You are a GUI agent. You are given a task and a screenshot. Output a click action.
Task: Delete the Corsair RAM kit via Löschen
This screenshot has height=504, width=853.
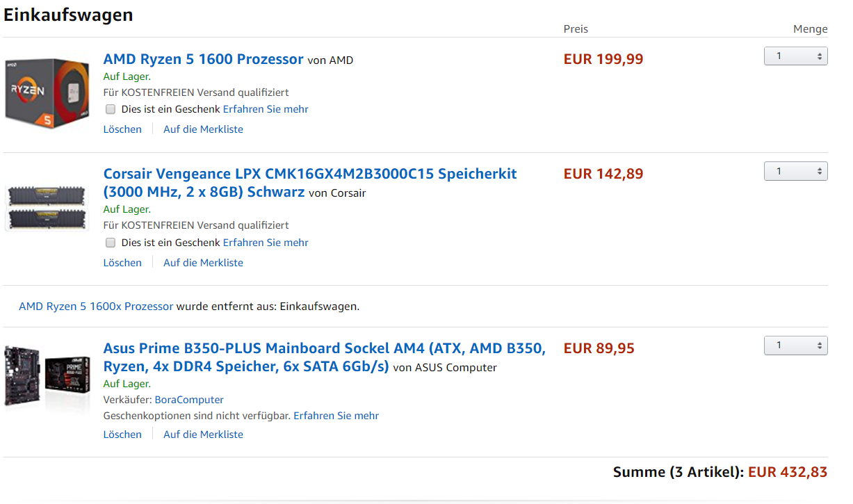tap(122, 263)
